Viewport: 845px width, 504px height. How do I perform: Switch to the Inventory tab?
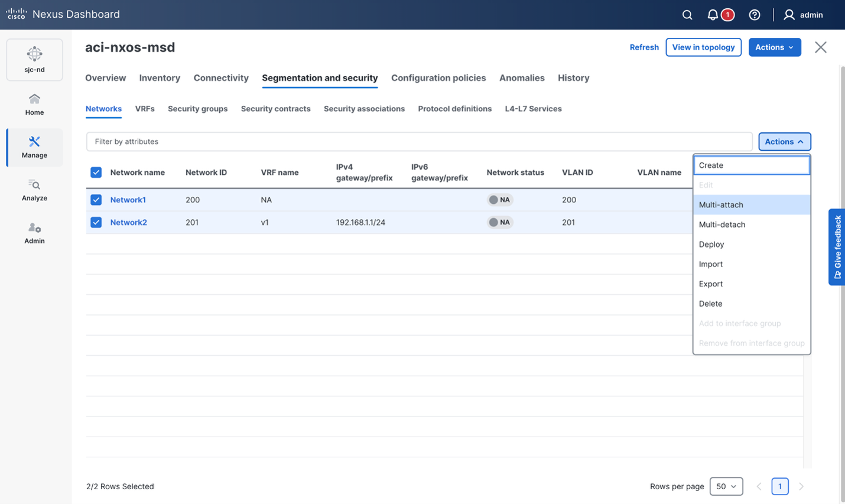click(x=160, y=78)
